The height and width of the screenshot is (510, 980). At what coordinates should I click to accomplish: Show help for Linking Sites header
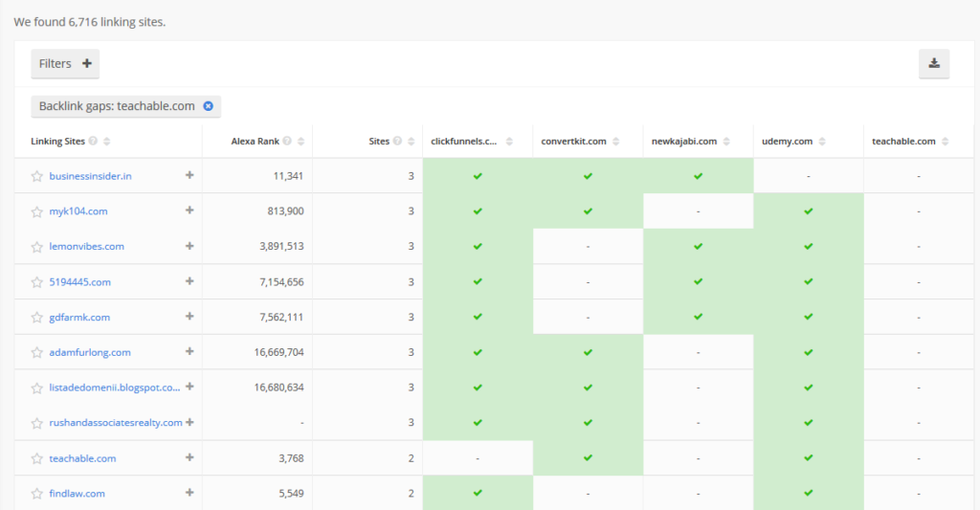(x=93, y=142)
